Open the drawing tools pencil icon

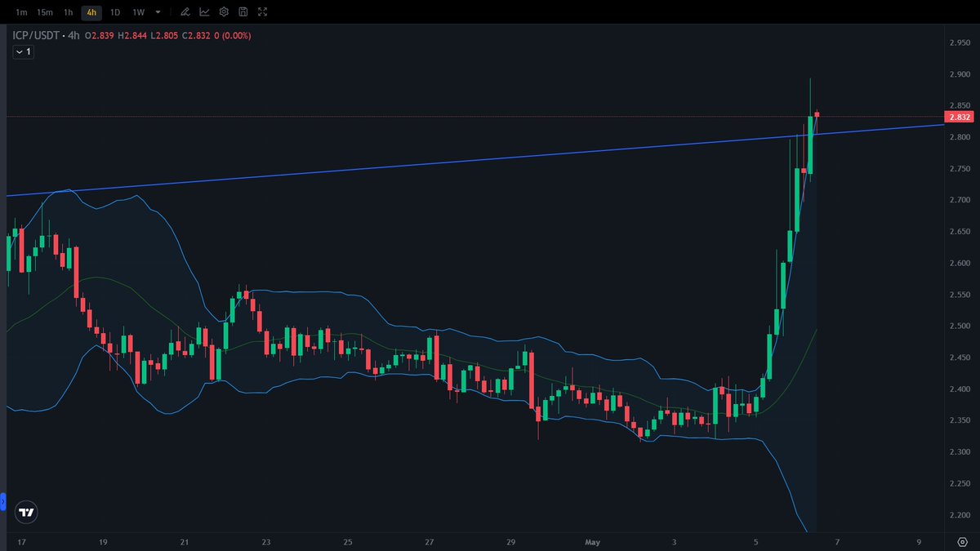click(185, 12)
